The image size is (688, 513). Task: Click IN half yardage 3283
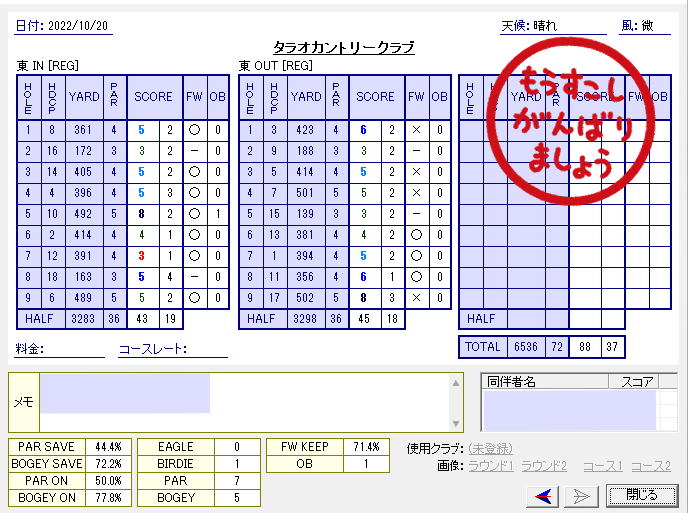pos(83,319)
